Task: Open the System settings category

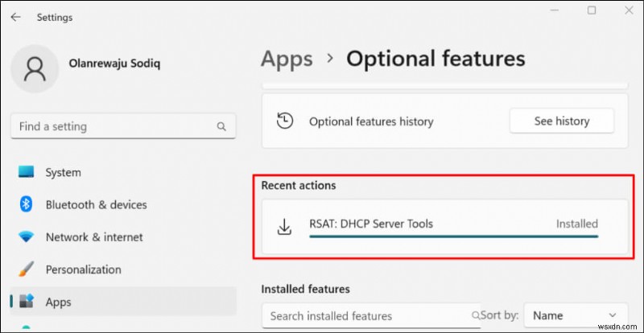Action: pos(123,172)
